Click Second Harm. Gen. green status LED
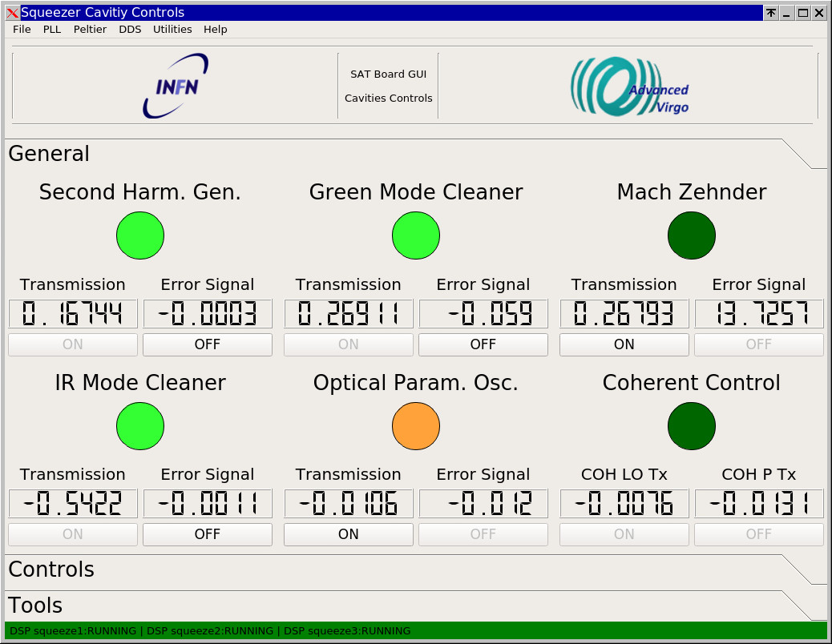This screenshot has width=832, height=644. point(140,235)
